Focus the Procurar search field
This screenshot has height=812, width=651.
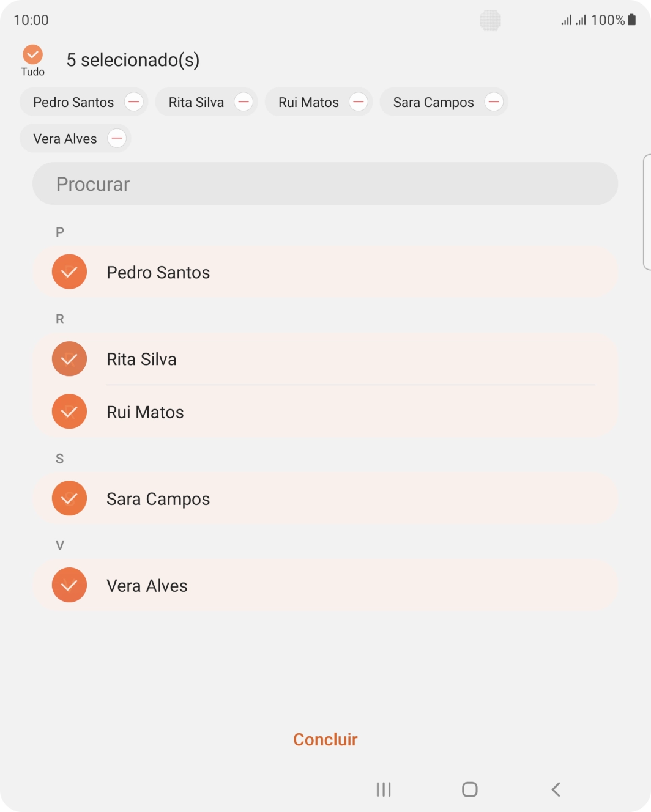[325, 184]
